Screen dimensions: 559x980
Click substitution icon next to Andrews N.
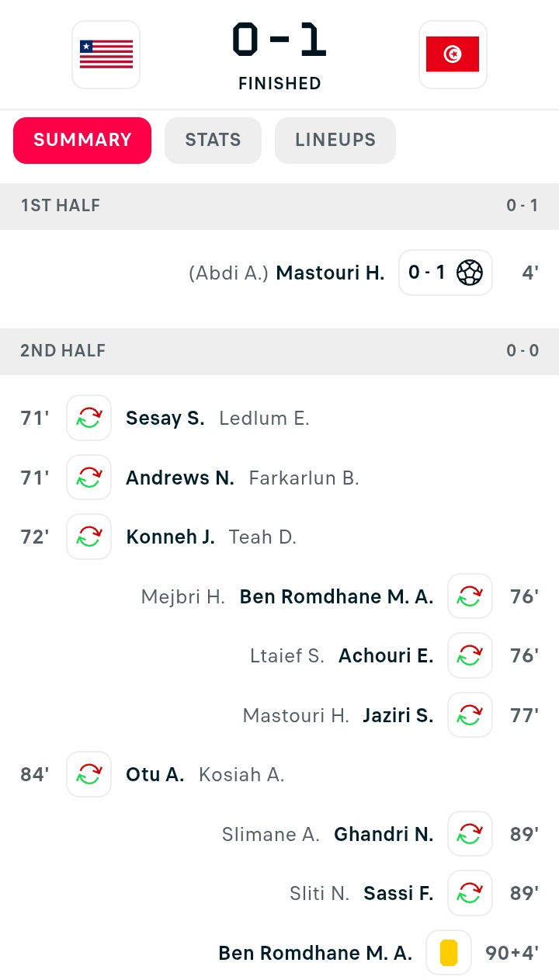point(89,478)
